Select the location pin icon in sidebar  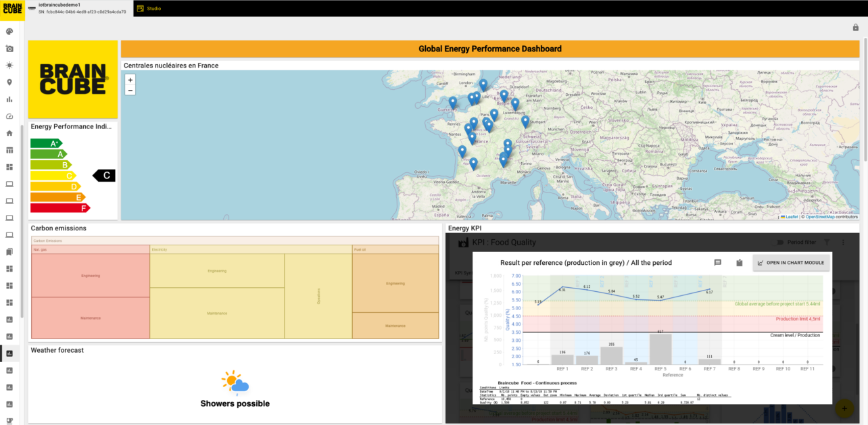tap(9, 82)
